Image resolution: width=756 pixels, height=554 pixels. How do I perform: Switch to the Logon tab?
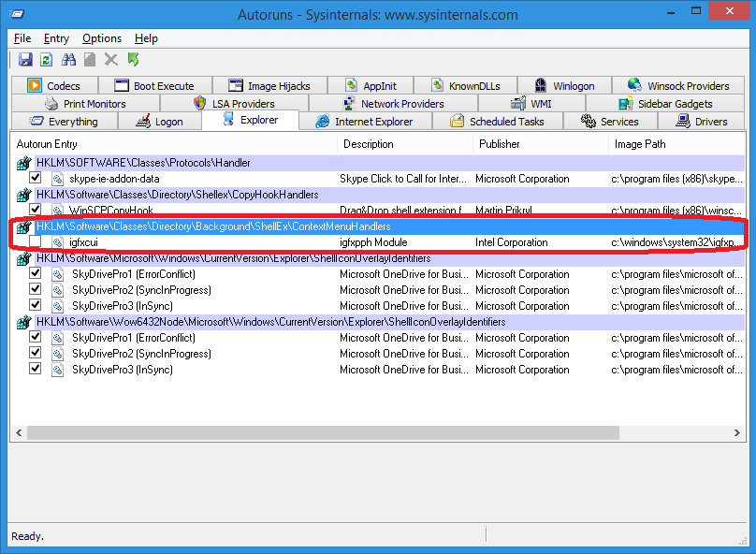(x=160, y=122)
